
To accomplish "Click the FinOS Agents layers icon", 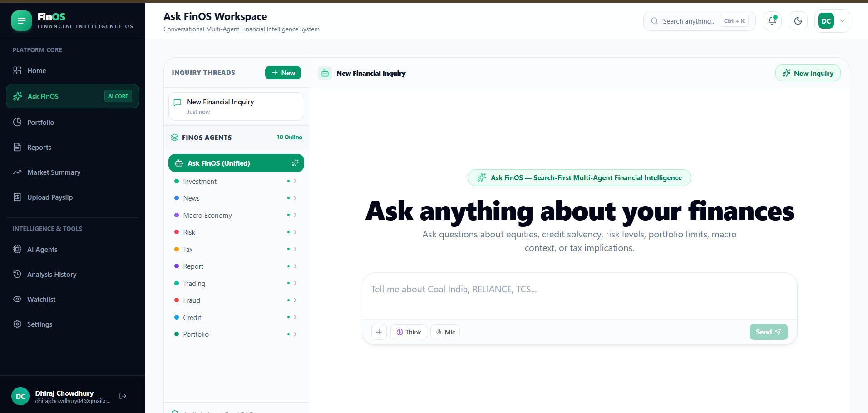I will click(x=175, y=137).
